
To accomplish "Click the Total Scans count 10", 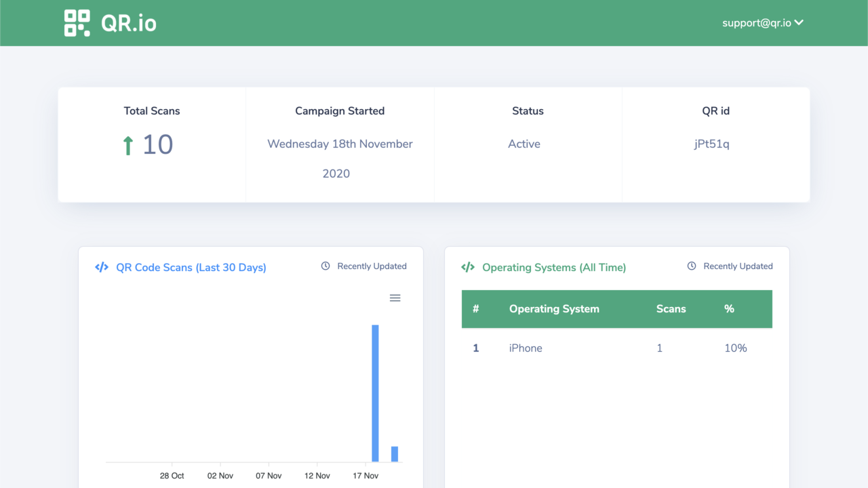I will click(157, 145).
